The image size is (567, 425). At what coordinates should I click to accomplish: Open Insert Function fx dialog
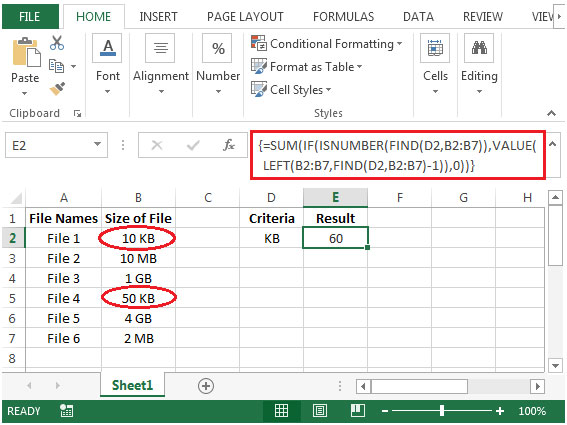click(x=229, y=145)
